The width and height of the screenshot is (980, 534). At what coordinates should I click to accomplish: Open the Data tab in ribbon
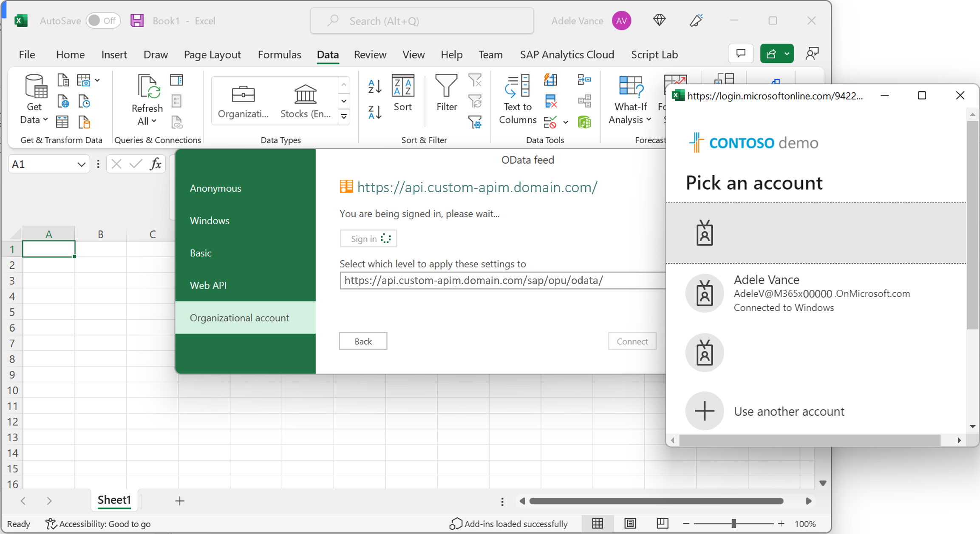click(x=327, y=54)
